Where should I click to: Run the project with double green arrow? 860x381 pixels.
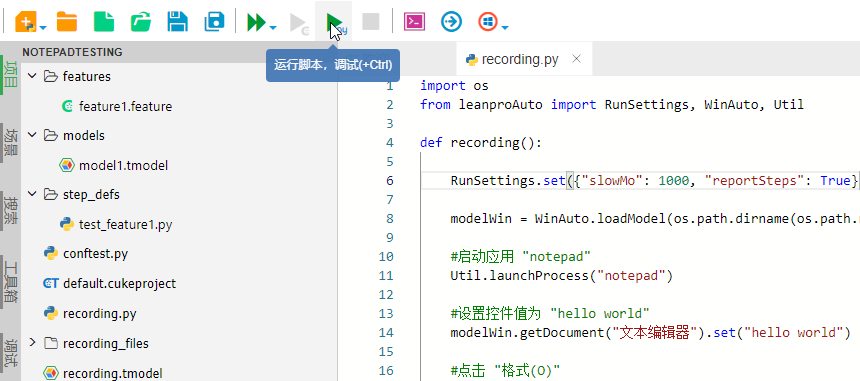click(256, 22)
